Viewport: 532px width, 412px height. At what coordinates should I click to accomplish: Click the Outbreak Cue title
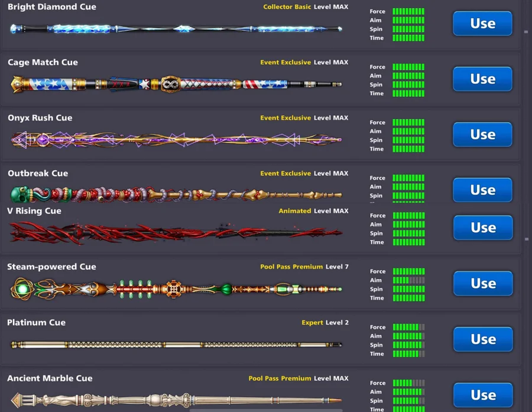tap(38, 173)
